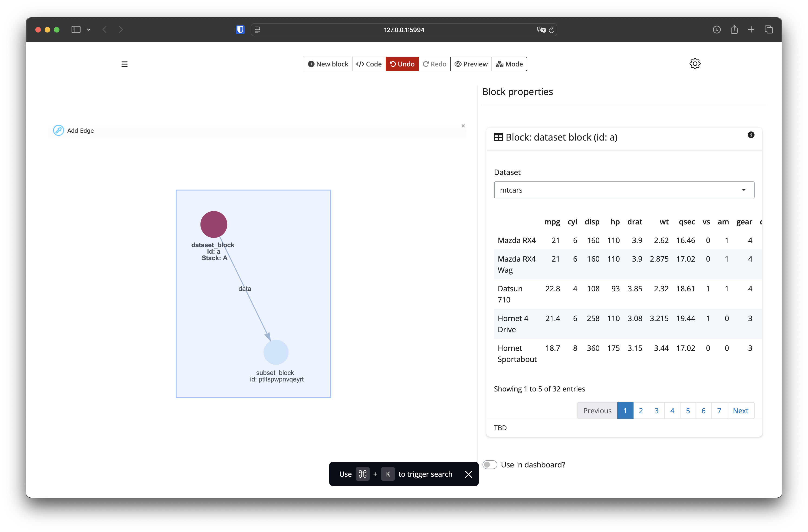Click the New block button

click(x=328, y=64)
